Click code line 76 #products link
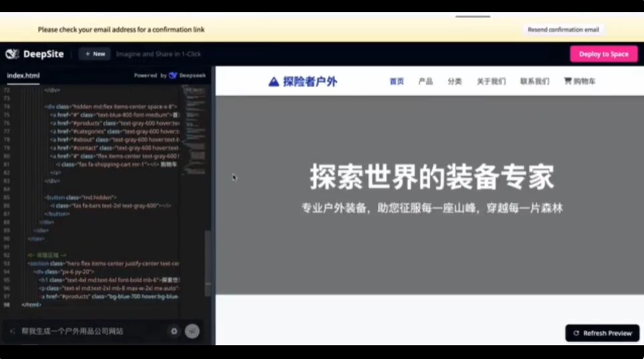Viewport: 644px width, 359px height. coord(115,123)
